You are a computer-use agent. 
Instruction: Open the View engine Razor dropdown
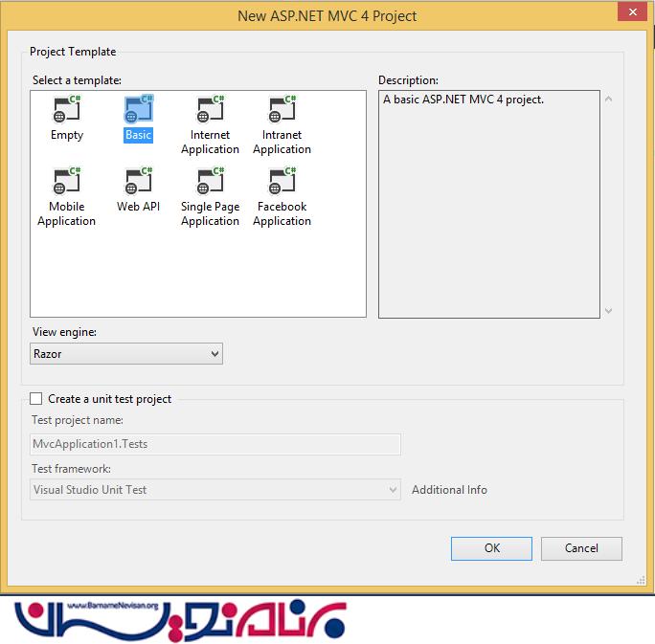(x=126, y=354)
